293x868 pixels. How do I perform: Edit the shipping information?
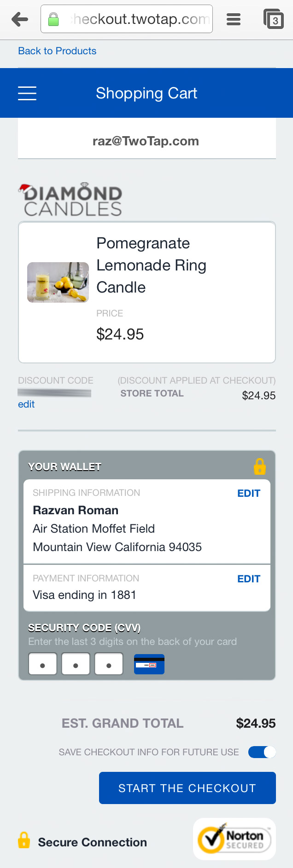[x=249, y=494]
